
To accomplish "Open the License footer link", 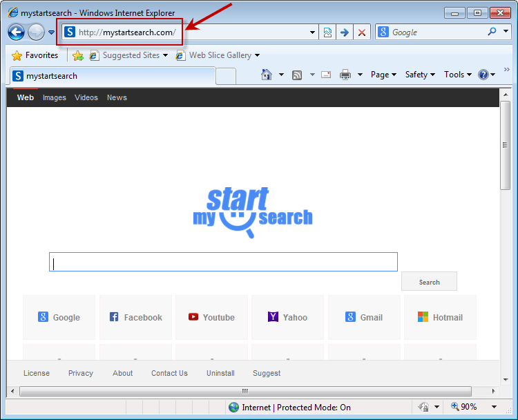I will pyautogui.click(x=37, y=373).
